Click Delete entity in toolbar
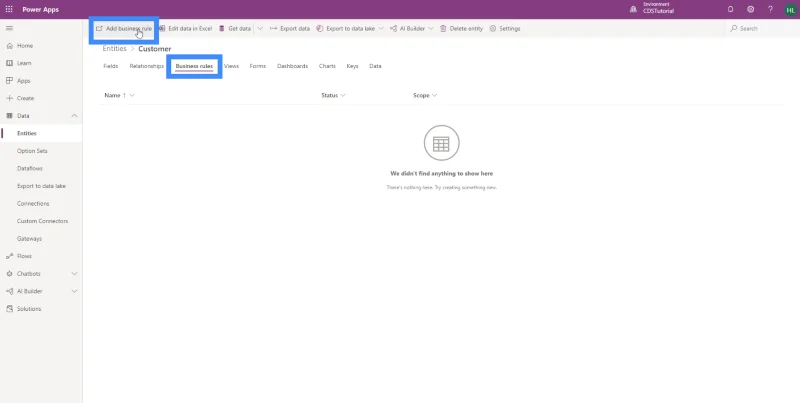This screenshot has width=800, height=403. 461,29
